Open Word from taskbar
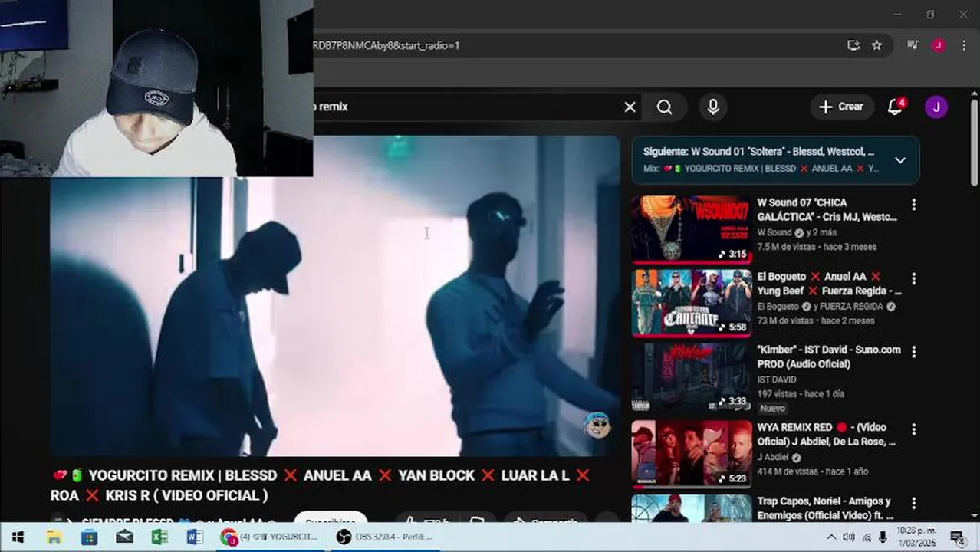The image size is (980, 552). pos(195,537)
